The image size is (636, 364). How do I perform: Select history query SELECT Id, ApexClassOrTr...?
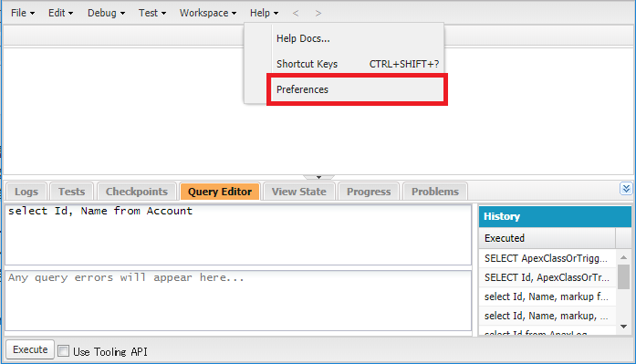[x=547, y=277]
